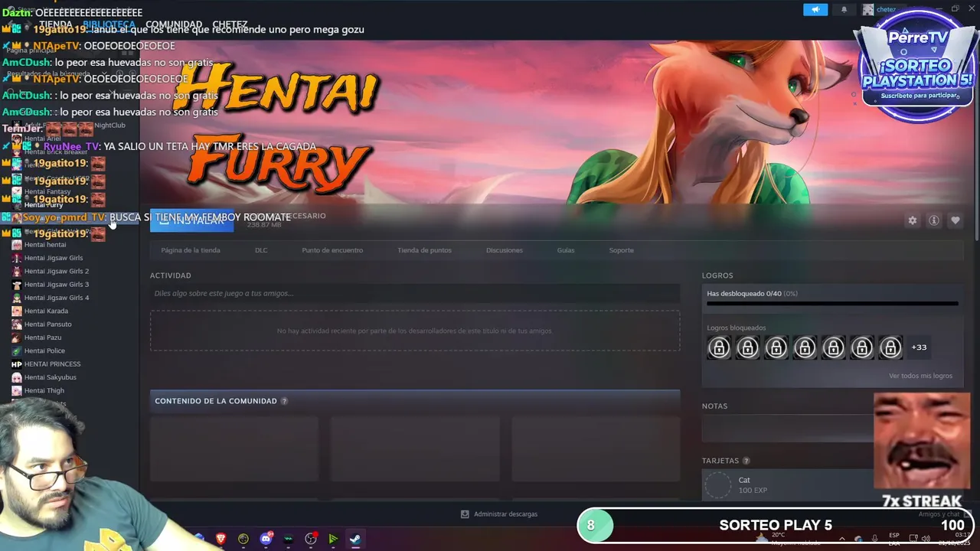The height and width of the screenshot is (551, 980).
Task: Switch to Página de la tienda tab
Action: click(191, 250)
